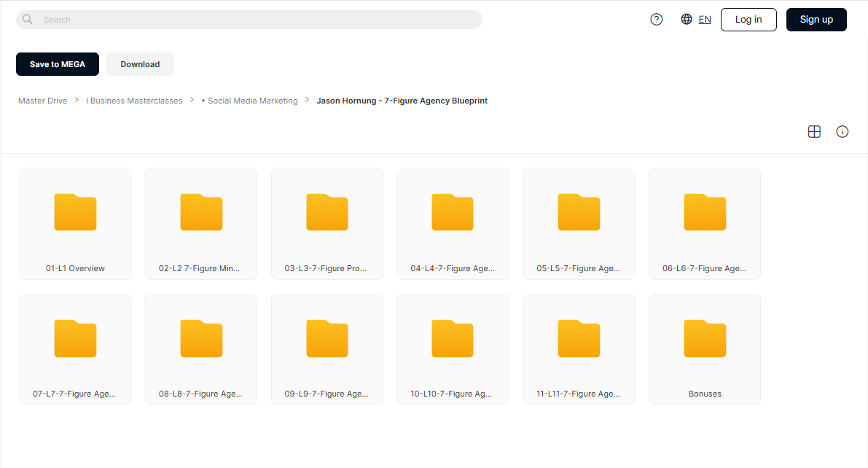Open the 10-L10-7-Figure Ag... folder icon
The height and width of the screenshot is (468, 868).
coord(453,338)
